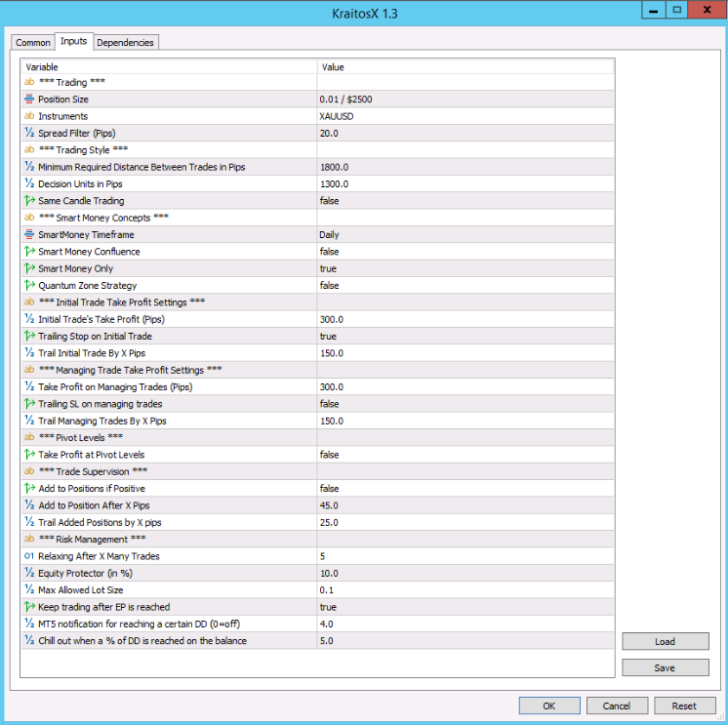Screen dimensions: 728x725
Task: Click the Save button
Action: click(665, 667)
